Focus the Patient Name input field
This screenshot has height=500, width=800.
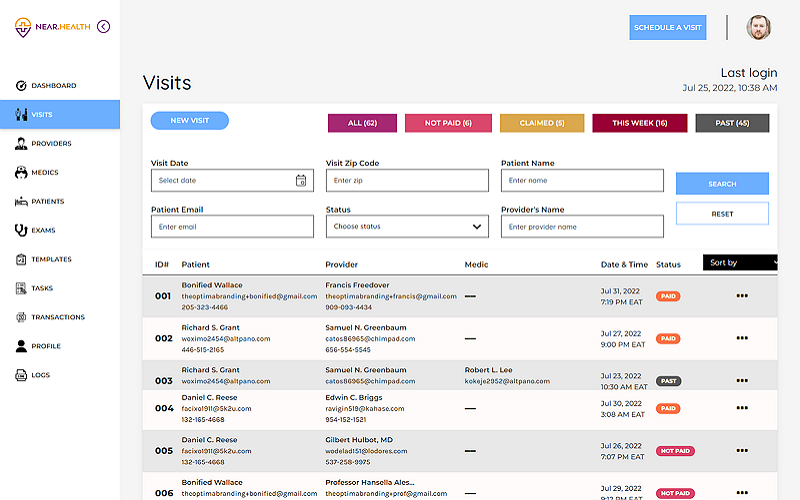click(x=582, y=181)
